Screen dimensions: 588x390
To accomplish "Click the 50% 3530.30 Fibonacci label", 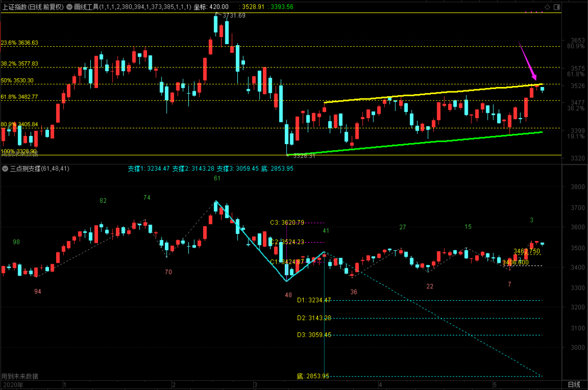I will [17, 81].
